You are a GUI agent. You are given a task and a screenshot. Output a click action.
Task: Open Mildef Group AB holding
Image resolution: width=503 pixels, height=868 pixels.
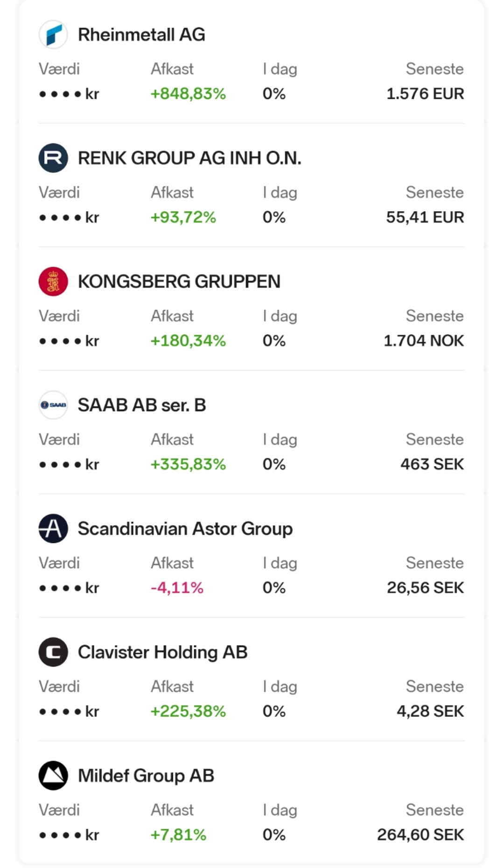tap(146, 776)
